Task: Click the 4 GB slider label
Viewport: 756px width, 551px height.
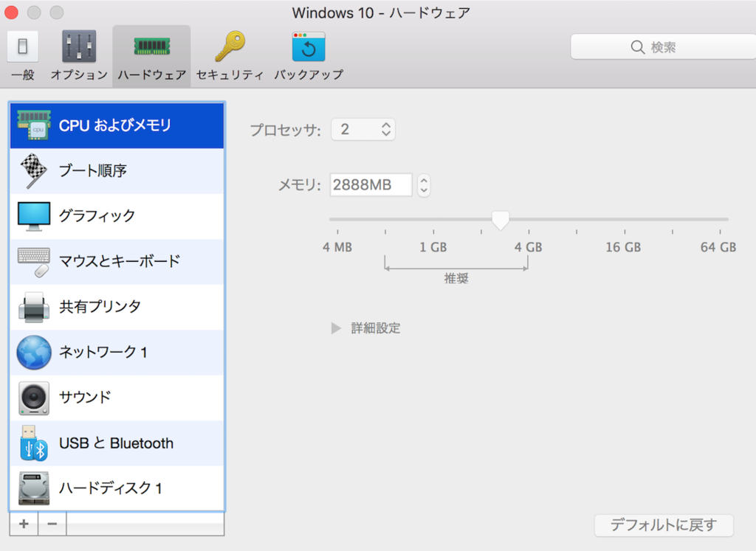Action: point(529,247)
